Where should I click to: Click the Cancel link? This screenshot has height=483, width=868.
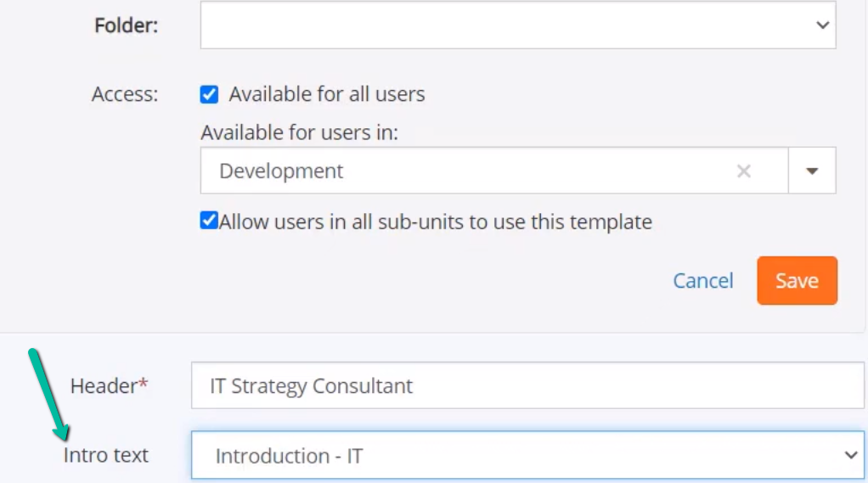703,280
